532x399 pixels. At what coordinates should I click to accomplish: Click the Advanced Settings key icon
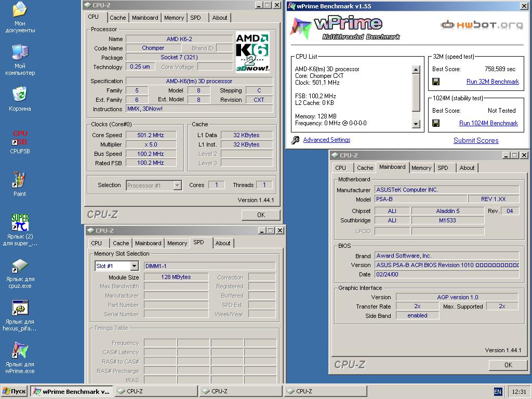pos(295,140)
